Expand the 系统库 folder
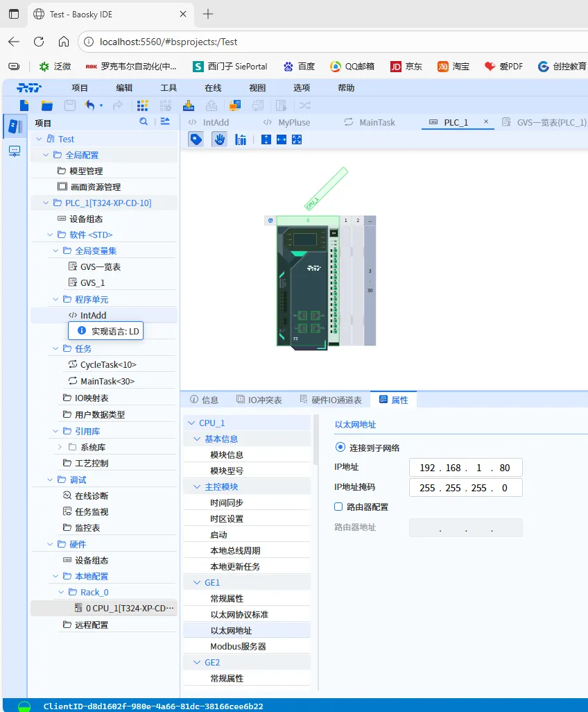Viewport: 588px width, 712px height. [x=60, y=448]
